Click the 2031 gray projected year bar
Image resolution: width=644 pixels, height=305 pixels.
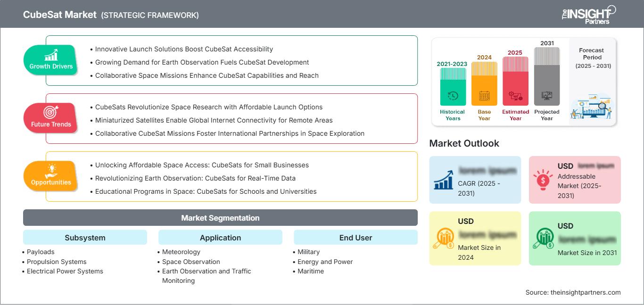point(547,76)
